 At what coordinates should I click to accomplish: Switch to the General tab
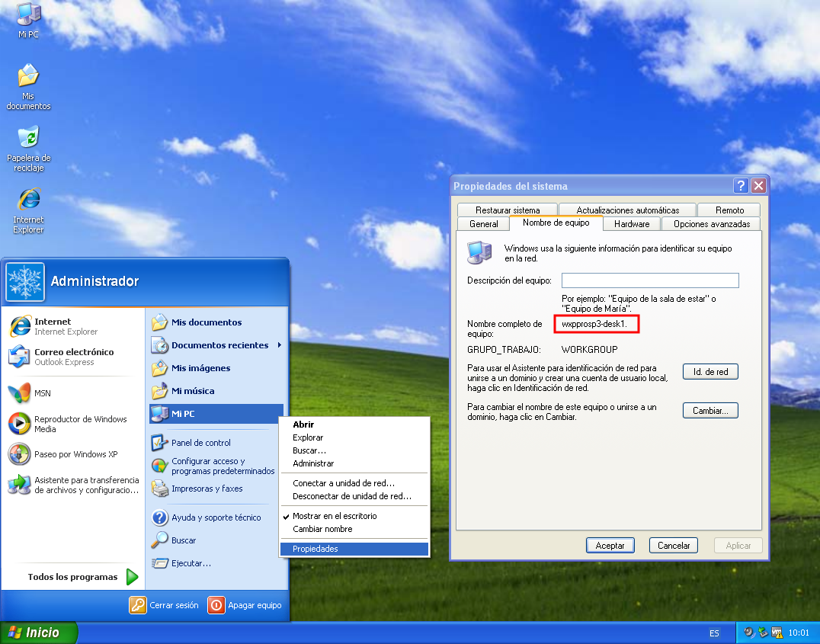click(484, 224)
